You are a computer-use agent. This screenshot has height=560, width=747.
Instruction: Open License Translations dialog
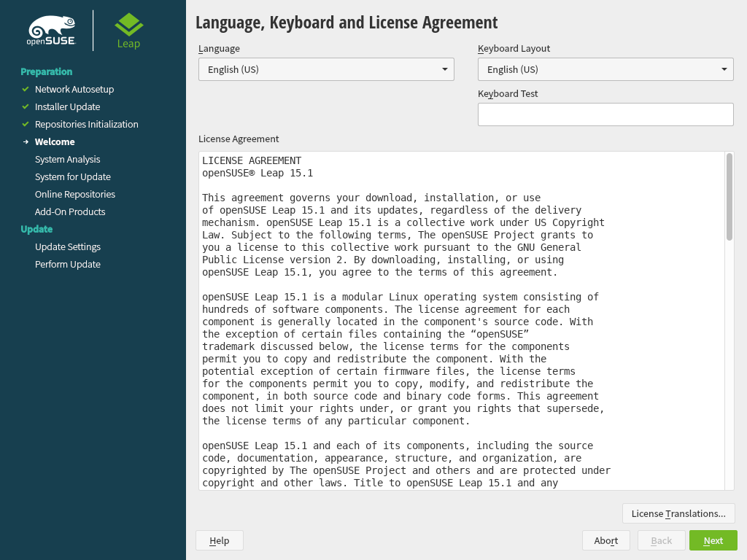678,513
